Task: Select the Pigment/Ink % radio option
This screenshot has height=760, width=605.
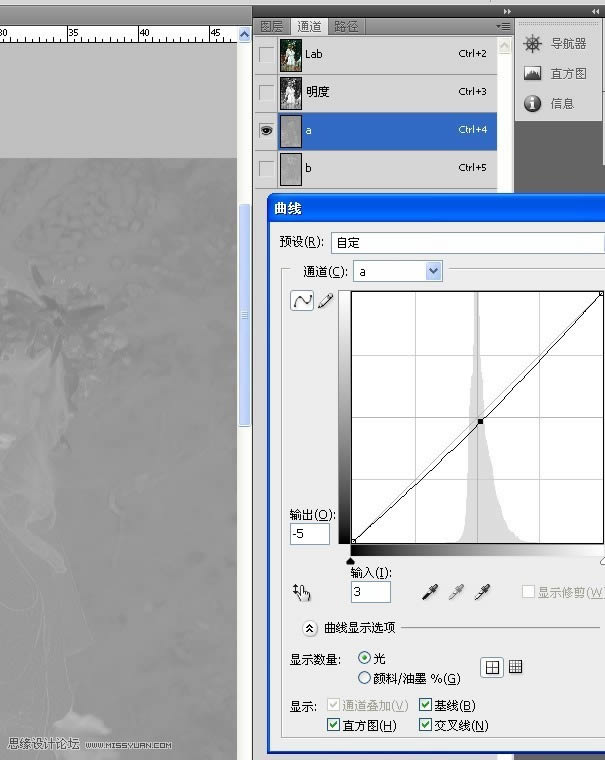Action: (364, 678)
